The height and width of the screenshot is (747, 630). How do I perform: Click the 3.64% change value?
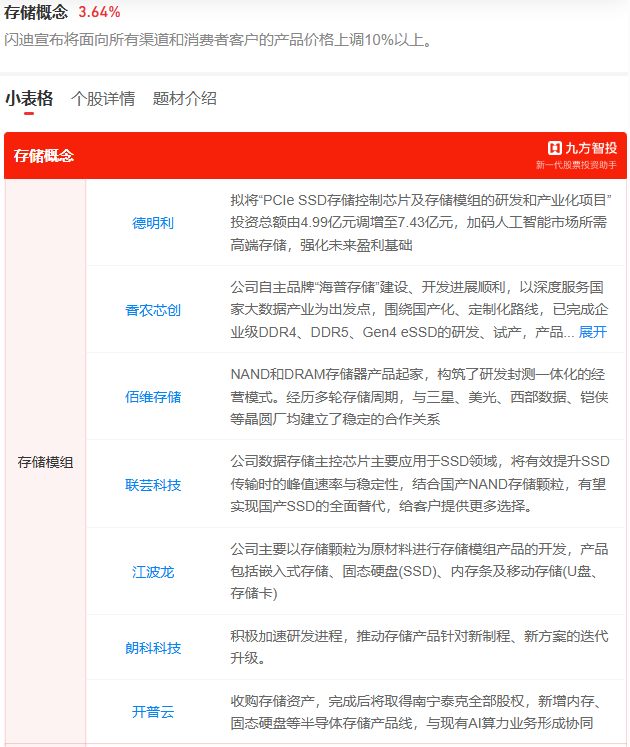coord(99,12)
